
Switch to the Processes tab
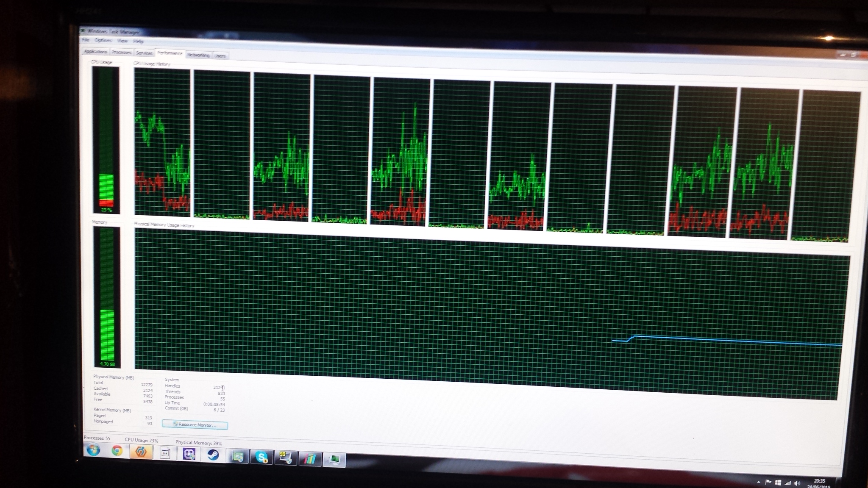[122, 52]
